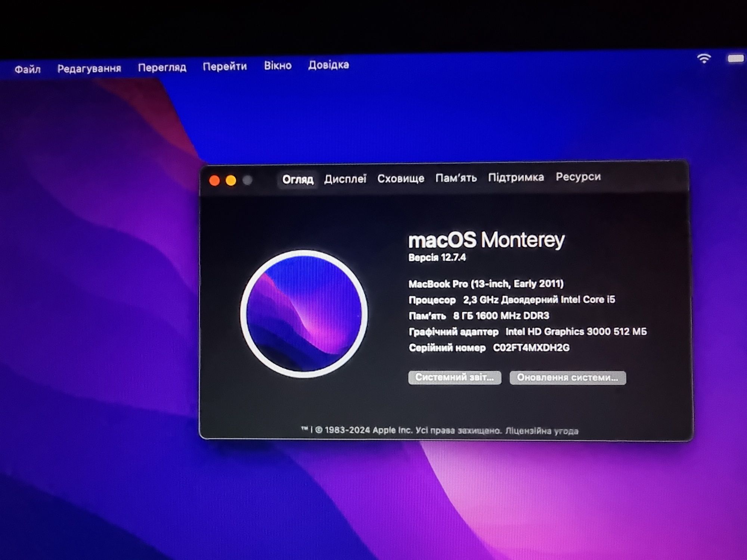
Task: Close the About This Mac window
Action: (214, 181)
